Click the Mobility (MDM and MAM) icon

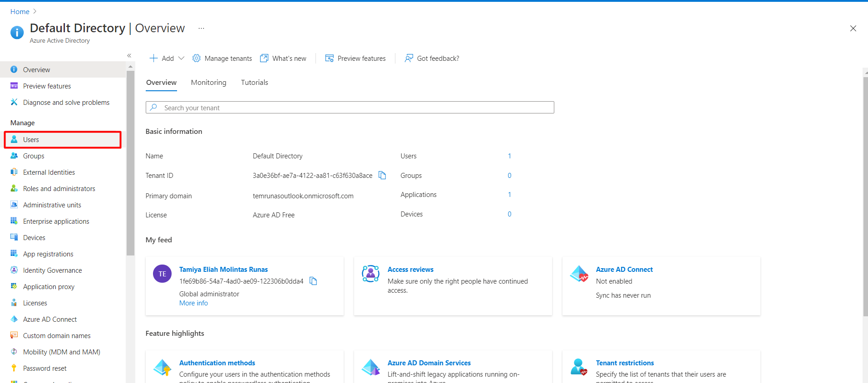pos(14,352)
